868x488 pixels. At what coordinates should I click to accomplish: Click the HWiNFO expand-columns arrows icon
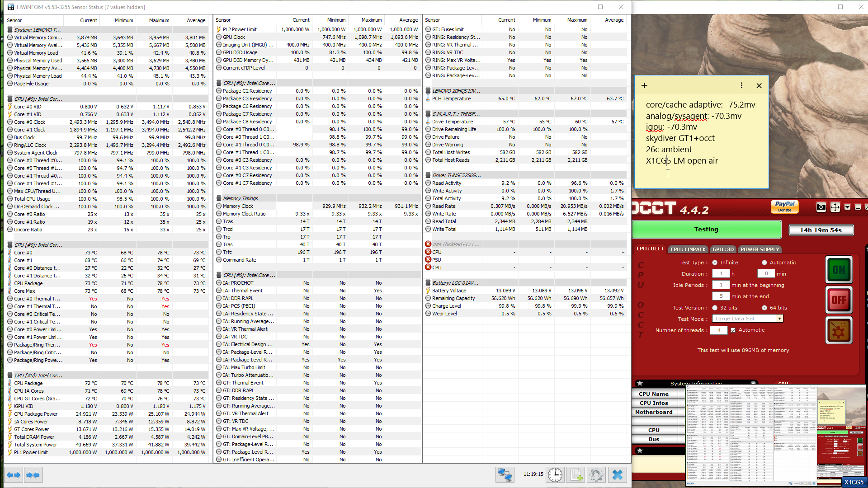(x=13, y=475)
